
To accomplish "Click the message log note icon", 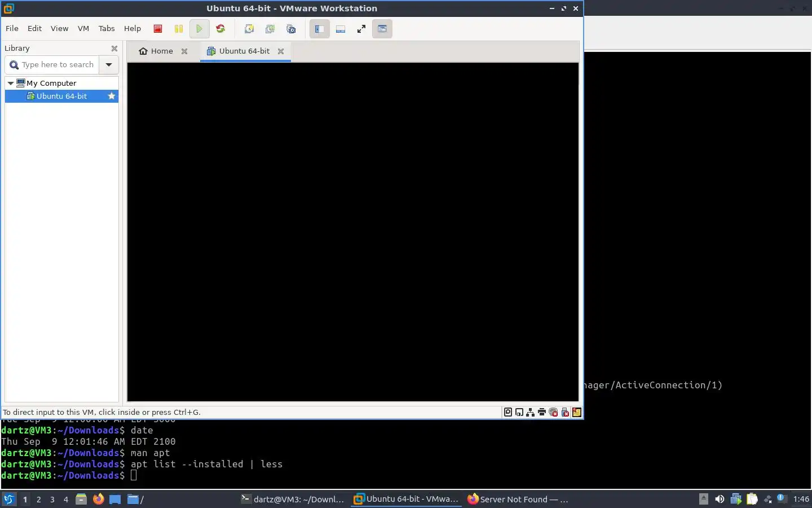I will tap(576, 412).
